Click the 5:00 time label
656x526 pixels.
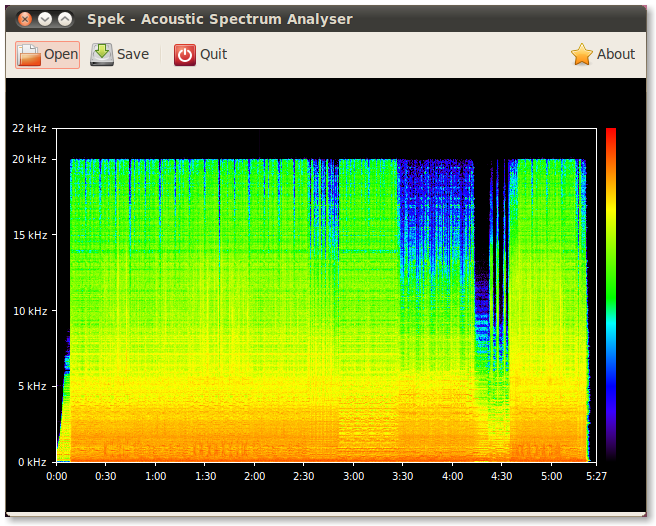click(x=551, y=477)
